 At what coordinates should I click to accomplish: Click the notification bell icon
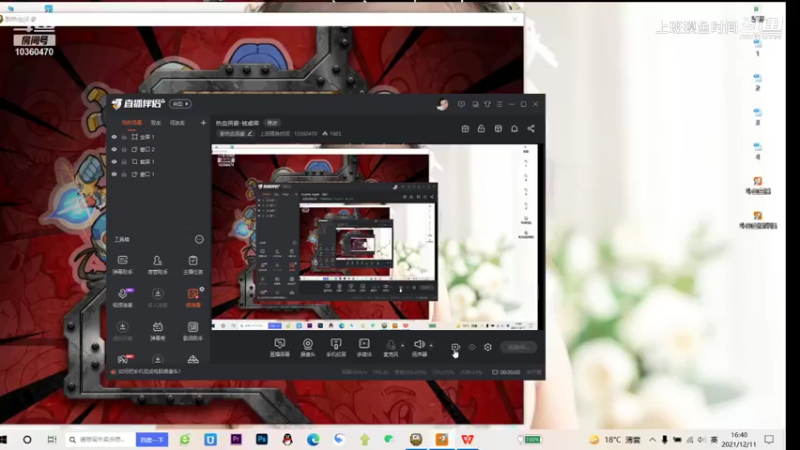tap(514, 129)
